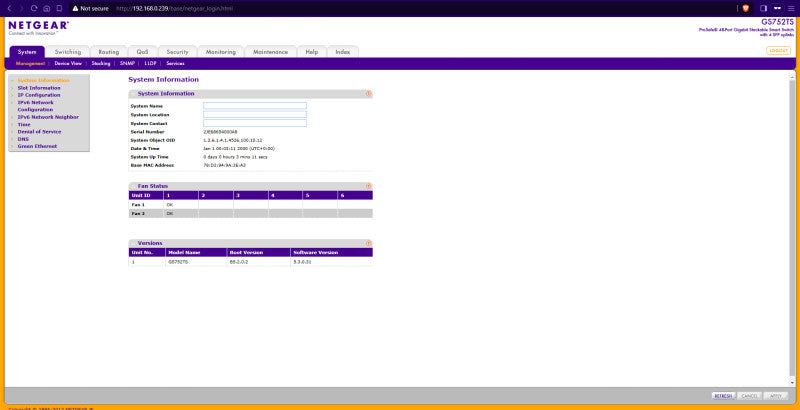This screenshot has height=410, width=800.
Task: Toggle the browser sidebar panel icon
Action: coord(764,8)
